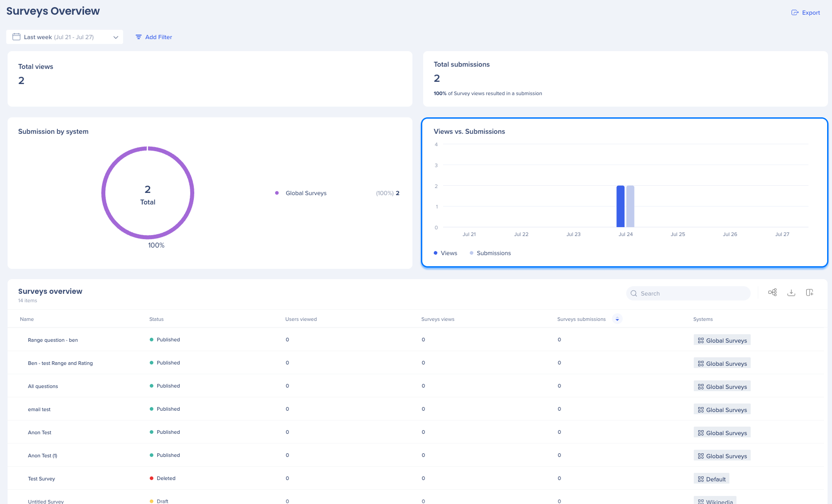Open the All questions survey row
Image resolution: width=832 pixels, height=504 pixels.
(x=43, y=386)
